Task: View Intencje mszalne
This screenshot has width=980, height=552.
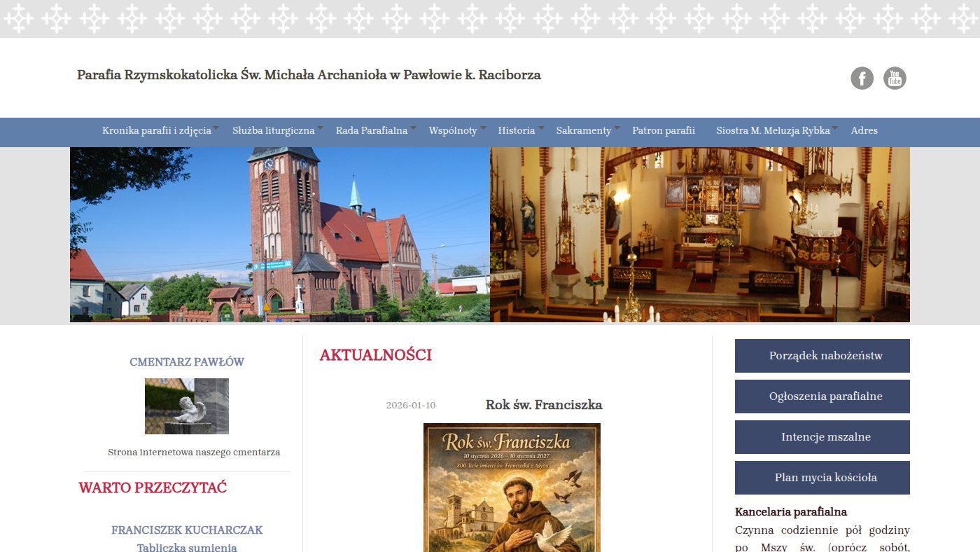Action: (822, 437)
